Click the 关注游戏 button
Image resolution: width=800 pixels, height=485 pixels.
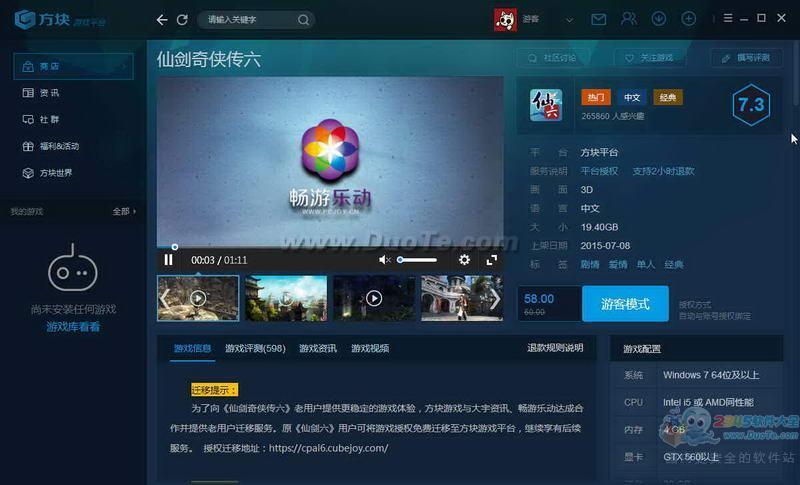(x=648, y=58)
